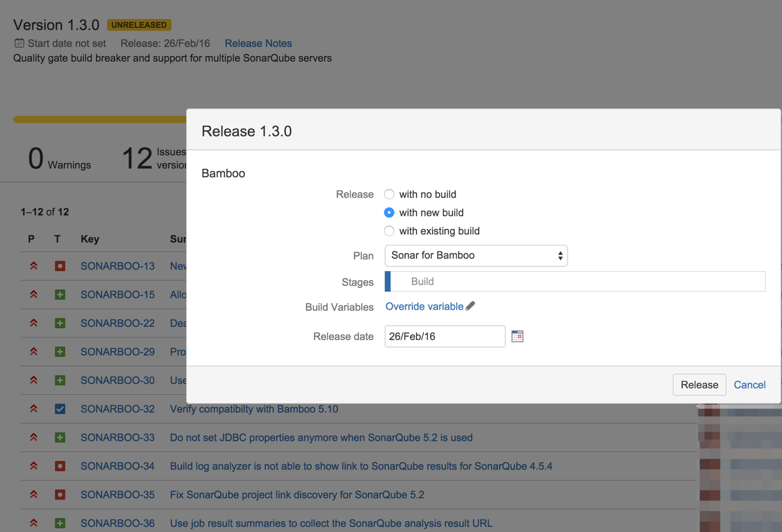782x532 pixels.
Task: Click the T type column header
Action: [x=57, y=239]
